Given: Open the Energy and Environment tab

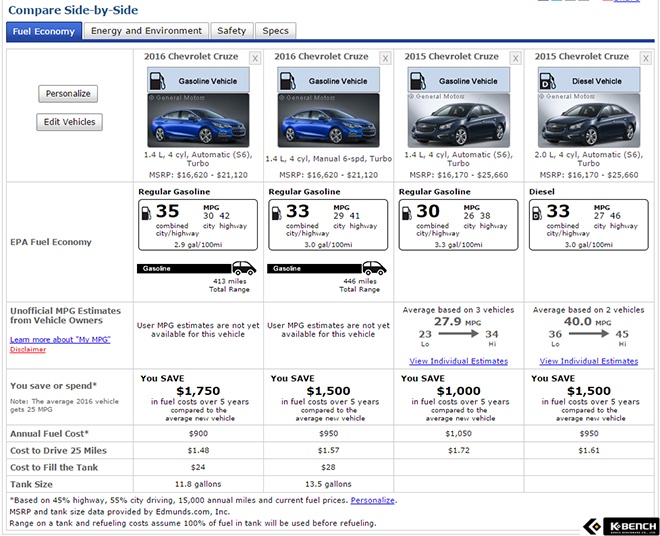Looking at the screenshot, I should [146, 31].
